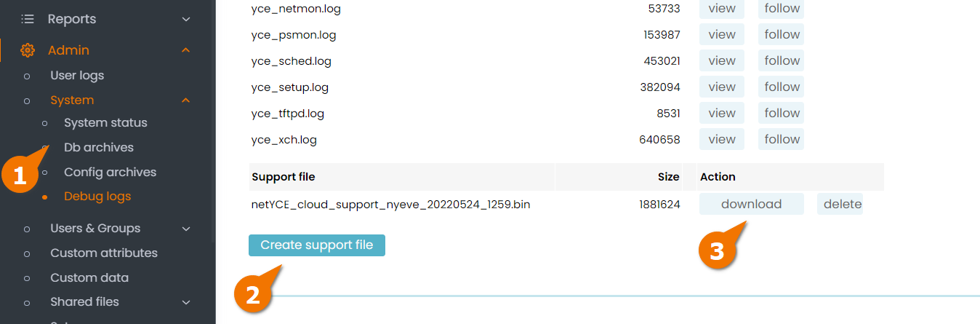
Task: View the yce_sched.log file
Action: tap(722, 61)
